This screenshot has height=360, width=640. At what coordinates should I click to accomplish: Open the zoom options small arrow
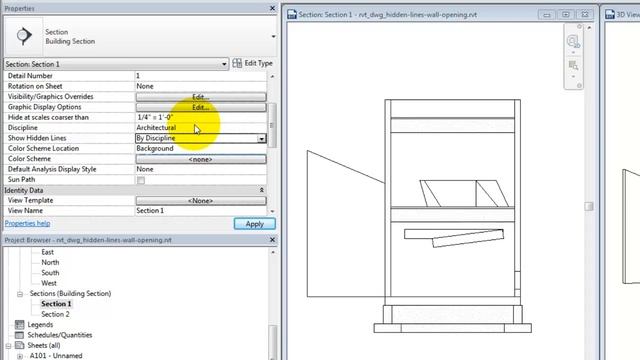[573, 77]
